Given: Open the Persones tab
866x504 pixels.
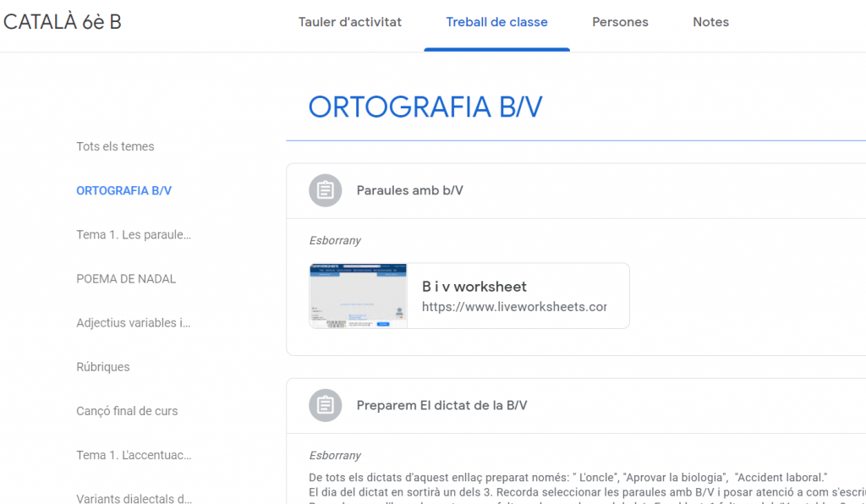Looking at the screenshot, I should (x=620, y=22).
